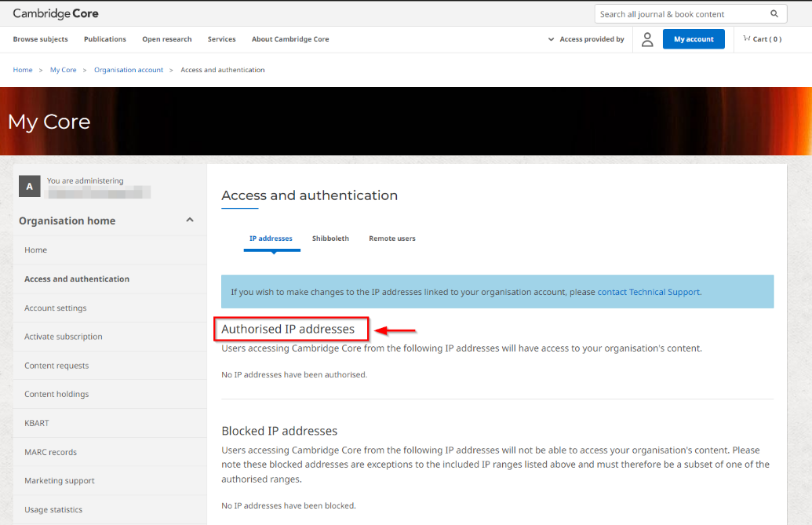
Task: Expand the Access provided by dropdown
Action: point(586,39)
